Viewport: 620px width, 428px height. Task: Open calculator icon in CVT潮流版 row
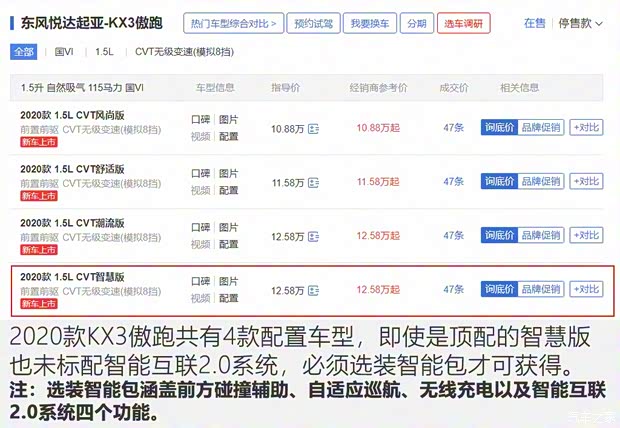point(313,237)
